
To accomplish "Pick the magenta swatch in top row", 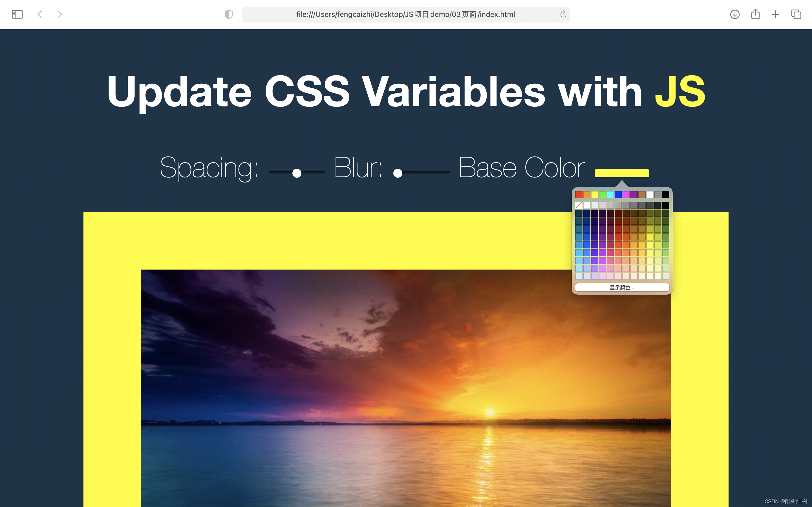I will (x=626, y=194).
